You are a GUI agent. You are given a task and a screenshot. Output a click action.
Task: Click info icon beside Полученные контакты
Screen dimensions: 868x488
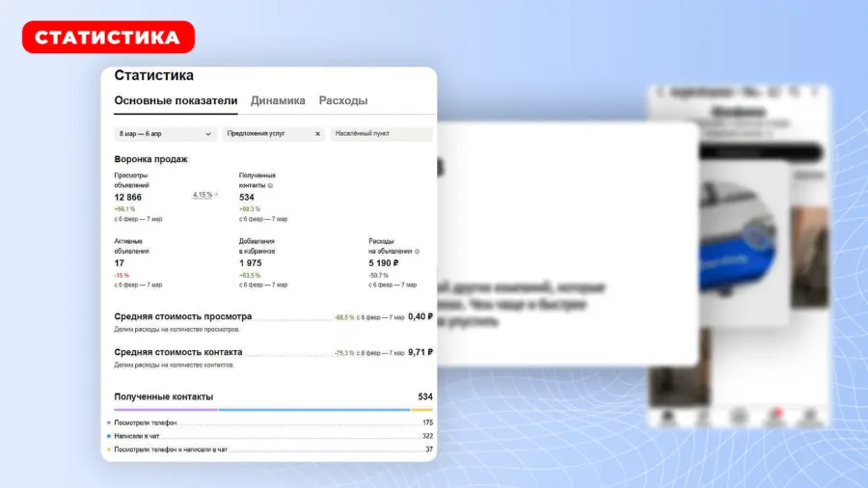click(271, 186)
